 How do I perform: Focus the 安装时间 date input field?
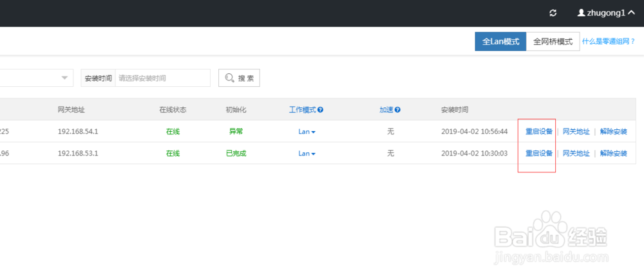(163, 78)
